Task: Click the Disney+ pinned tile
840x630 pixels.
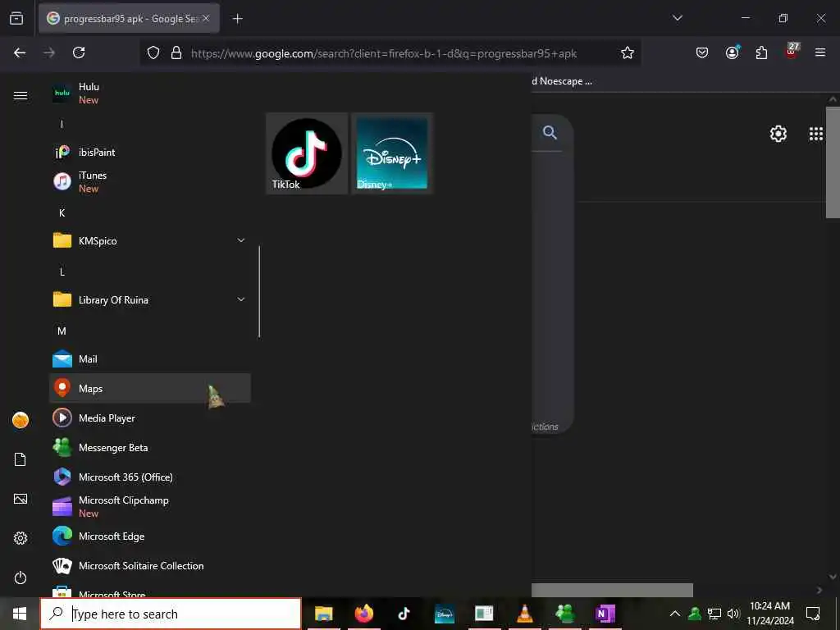Action: [392, 153]
